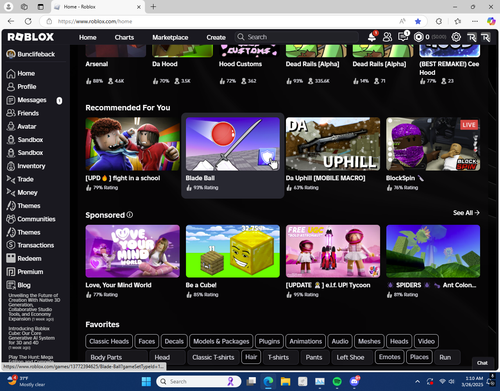Image resolution: width=500 pixels, height=391 pixels.
Task: Click the browser favorite star icon
Action: tap(418, 21)
